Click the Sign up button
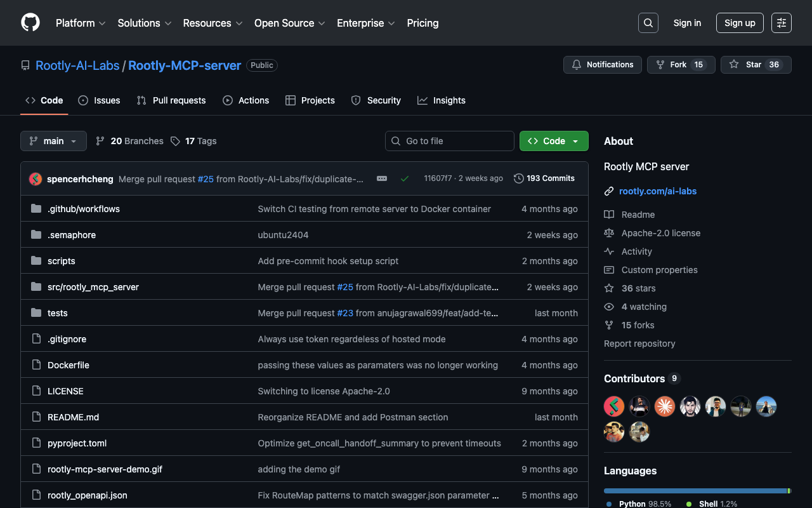 (x=739, y=23)
